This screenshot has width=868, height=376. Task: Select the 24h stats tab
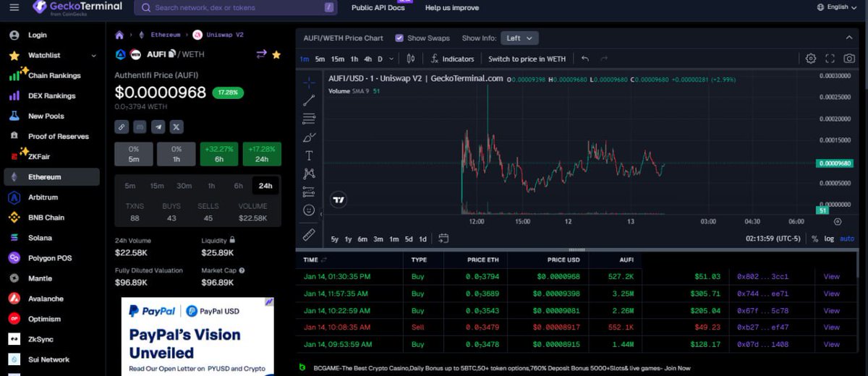(x=266, y=186)
